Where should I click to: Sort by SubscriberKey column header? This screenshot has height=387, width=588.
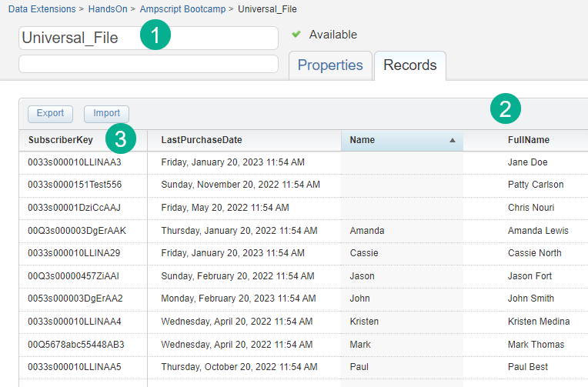click(60, 140)
